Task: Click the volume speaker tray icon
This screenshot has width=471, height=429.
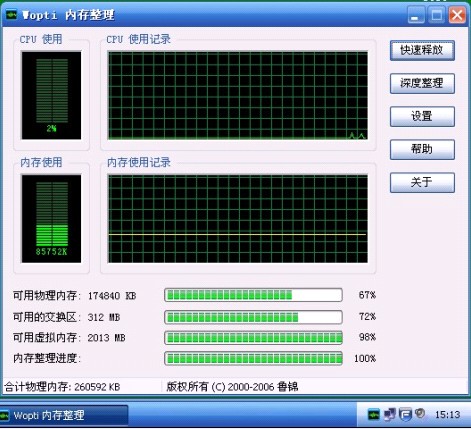Action: (420, 414)
